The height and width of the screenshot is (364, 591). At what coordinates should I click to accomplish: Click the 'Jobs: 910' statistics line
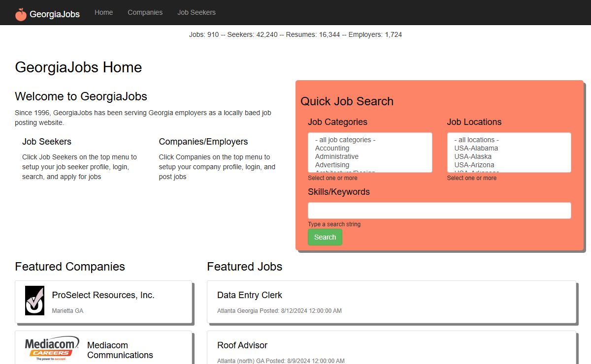tap(295, 34)
